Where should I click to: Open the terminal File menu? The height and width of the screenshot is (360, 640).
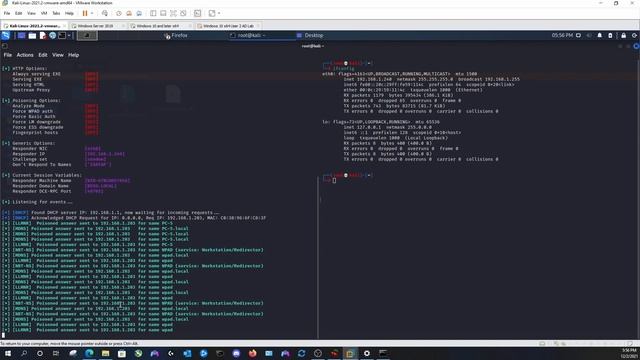tap(8, 55)
